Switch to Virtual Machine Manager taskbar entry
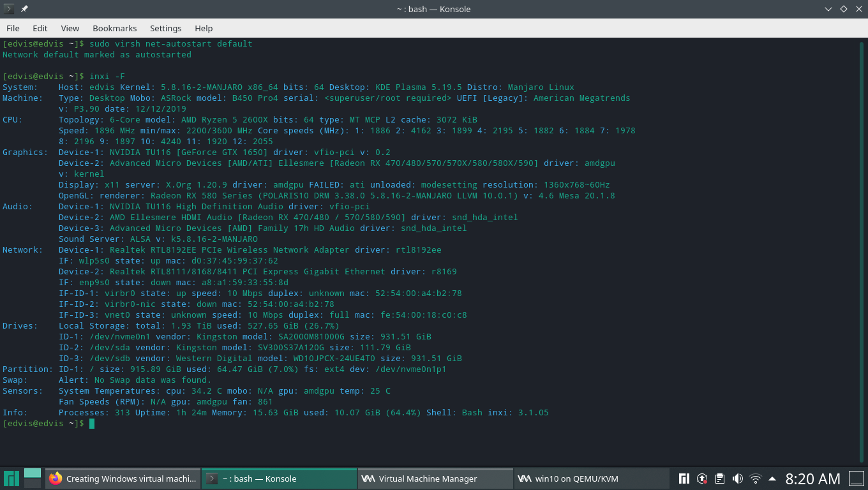Screen dimensions: 868x490 click(435, 479)
